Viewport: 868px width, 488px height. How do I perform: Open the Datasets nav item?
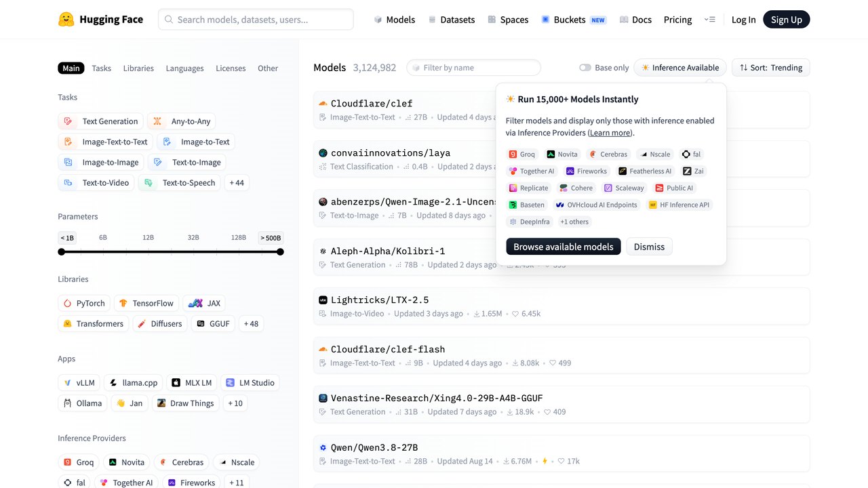[x=451, y=20]
